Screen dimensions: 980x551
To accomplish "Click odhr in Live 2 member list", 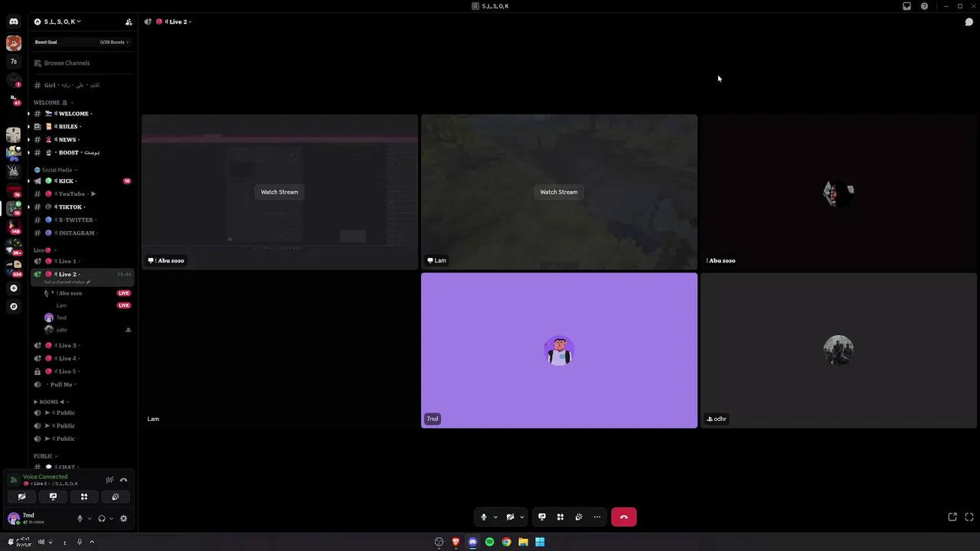I will [x=86, y=330].
